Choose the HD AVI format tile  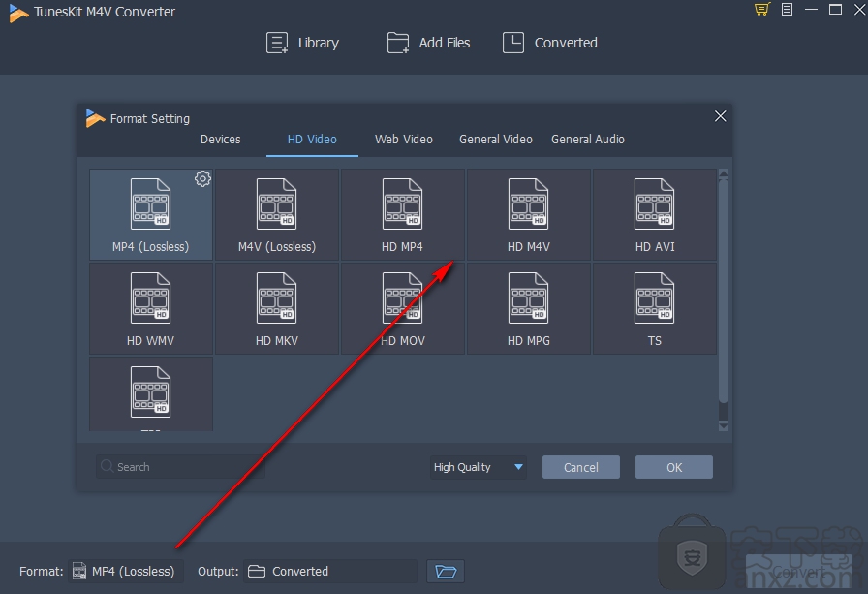click(654, 215)
